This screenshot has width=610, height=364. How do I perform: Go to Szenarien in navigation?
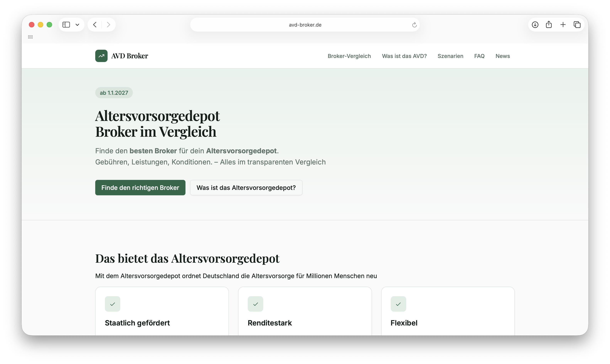pyautogui.click(x=450, y=56)
